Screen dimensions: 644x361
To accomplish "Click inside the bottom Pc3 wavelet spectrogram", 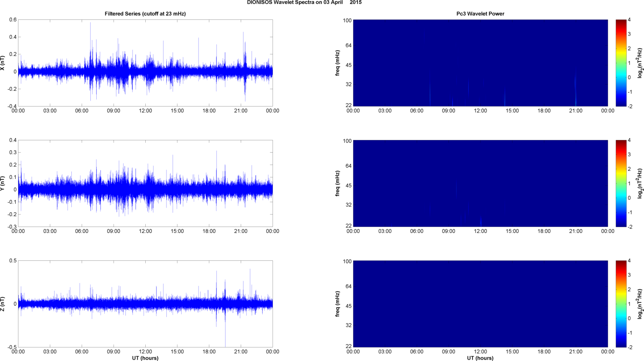I will (480, 304).
